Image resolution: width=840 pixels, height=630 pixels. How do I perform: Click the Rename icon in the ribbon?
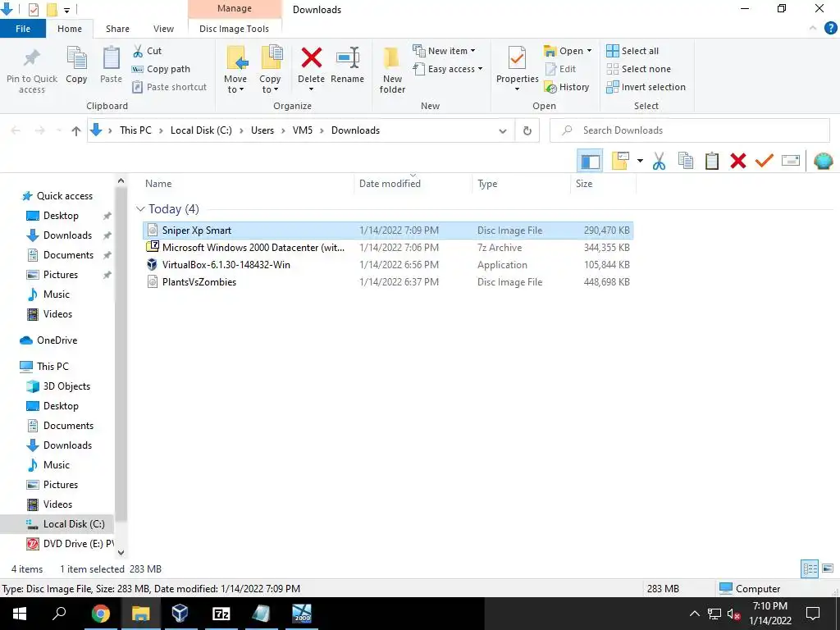[347, 58]
